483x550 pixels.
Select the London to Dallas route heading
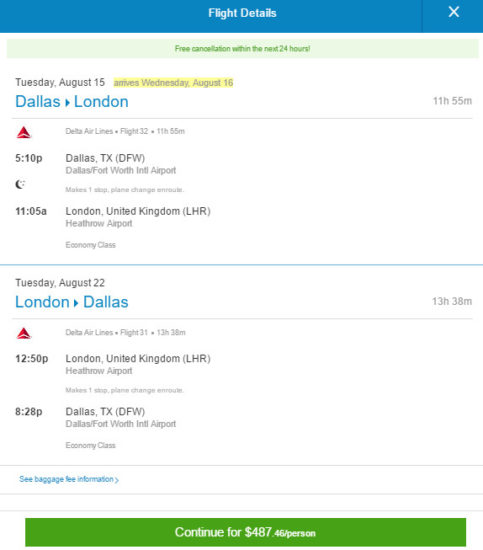(72, 302)
